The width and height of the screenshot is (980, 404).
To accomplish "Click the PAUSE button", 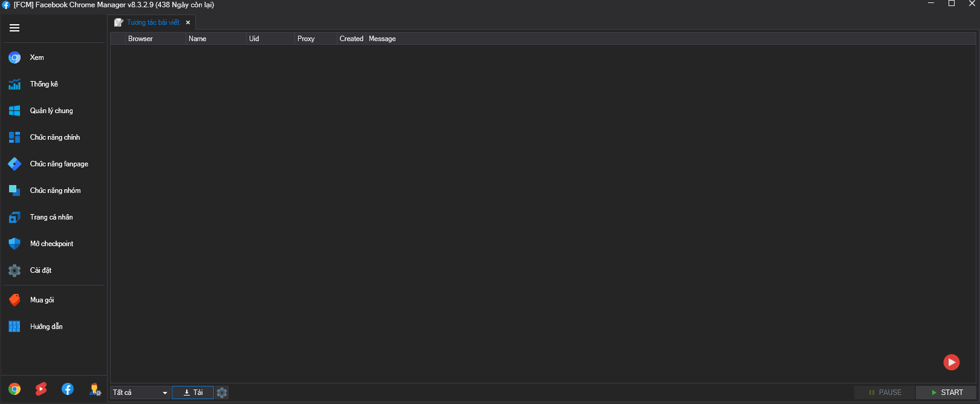I will click(x=884, y=393).
